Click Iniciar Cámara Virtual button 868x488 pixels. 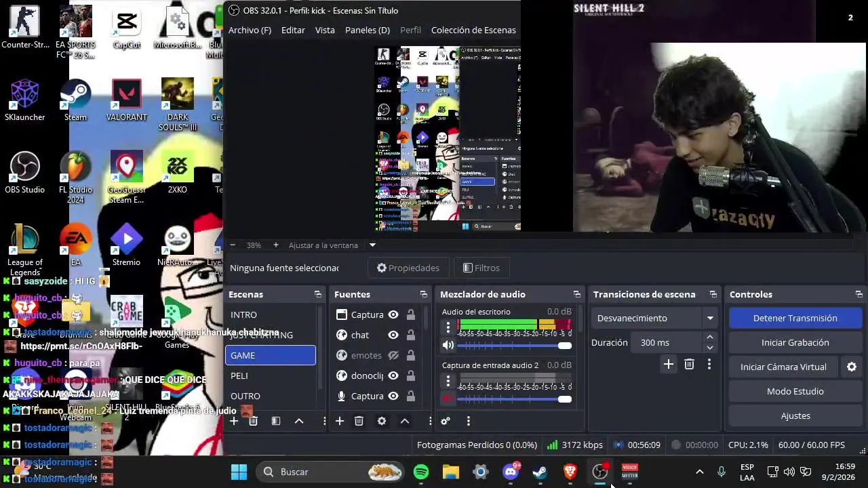click(x=783, y=367)
